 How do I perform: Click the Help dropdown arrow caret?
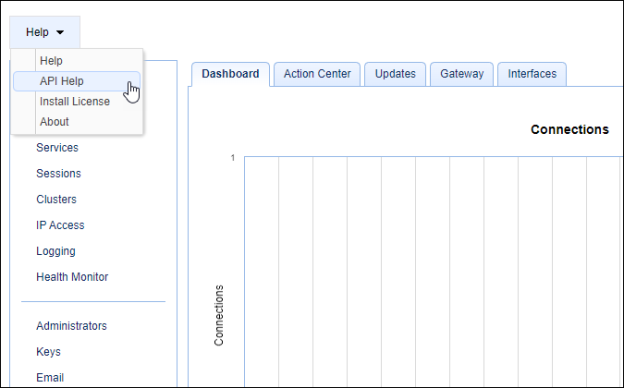tap(60, 32)
